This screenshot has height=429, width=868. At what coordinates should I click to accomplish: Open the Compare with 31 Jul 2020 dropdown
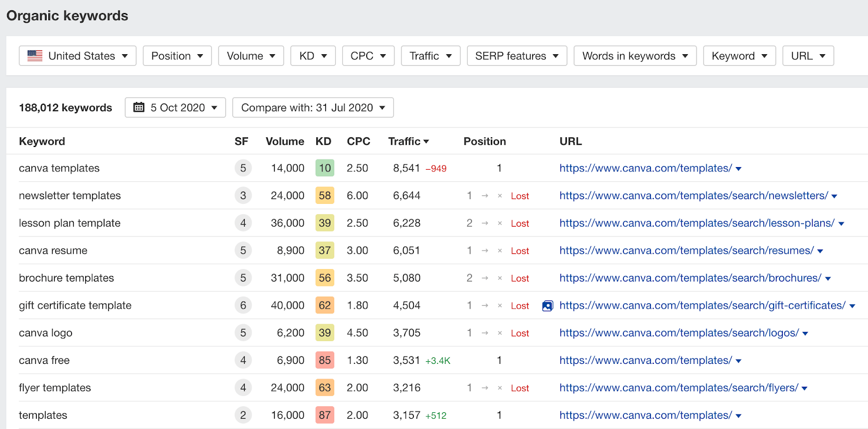click(313, 107)
